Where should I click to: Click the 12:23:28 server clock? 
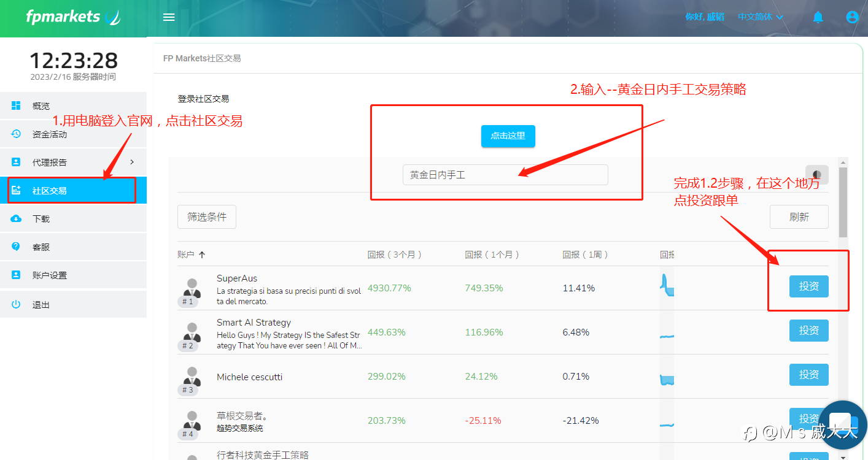74,60
